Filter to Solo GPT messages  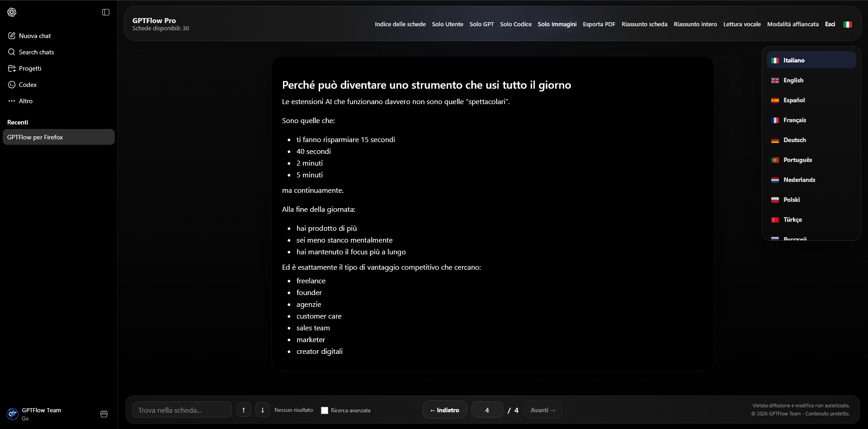tap(481, 24)
